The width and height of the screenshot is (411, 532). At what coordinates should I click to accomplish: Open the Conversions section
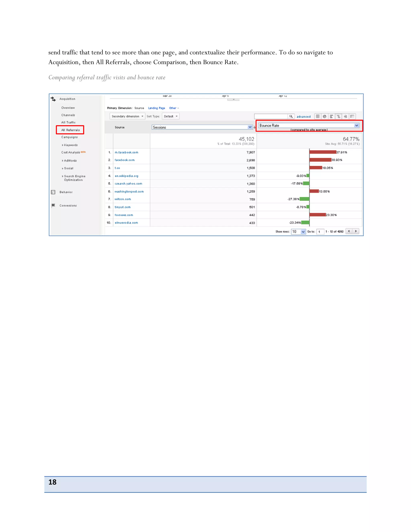point(68,206)
